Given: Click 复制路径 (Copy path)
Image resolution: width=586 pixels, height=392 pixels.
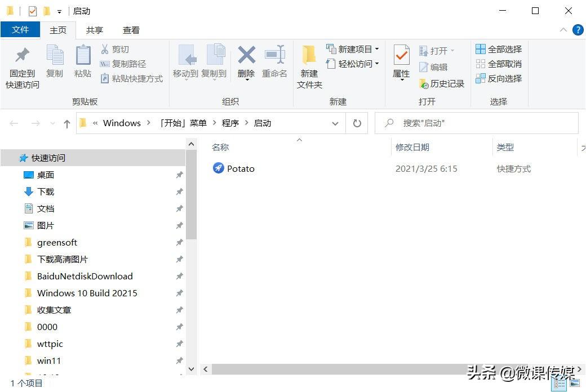Looking at the screenshot, I should coord(123,64).
